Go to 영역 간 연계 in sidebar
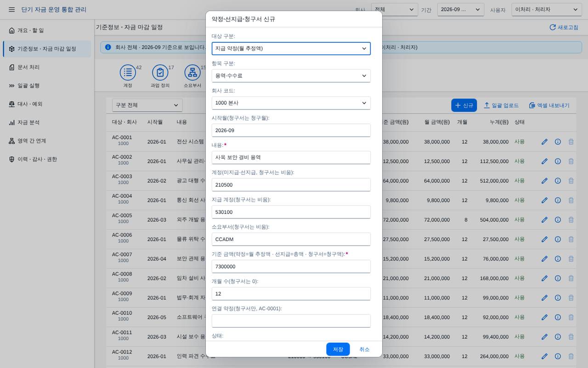 47,141
